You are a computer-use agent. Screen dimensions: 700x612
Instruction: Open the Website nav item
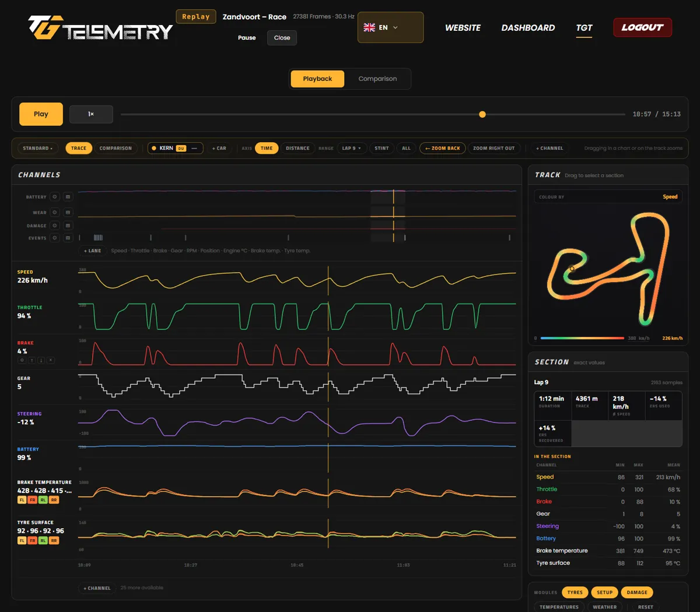click(x=463, y=27)
